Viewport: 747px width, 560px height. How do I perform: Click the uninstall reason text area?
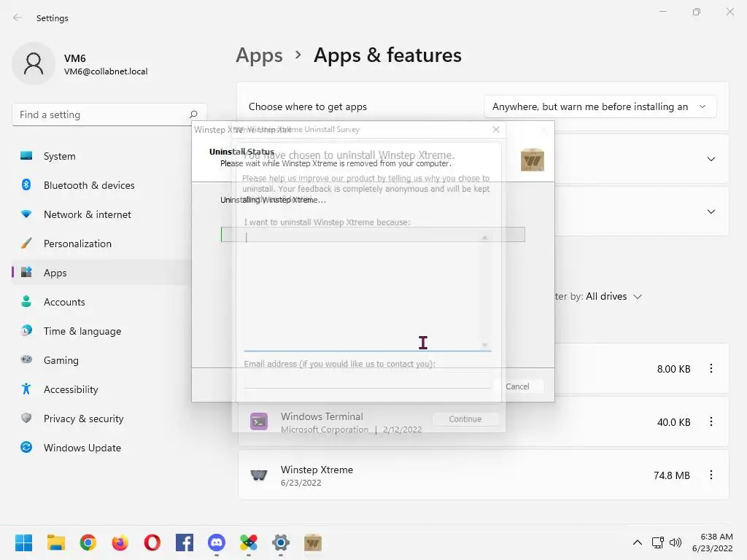point(368,290)
